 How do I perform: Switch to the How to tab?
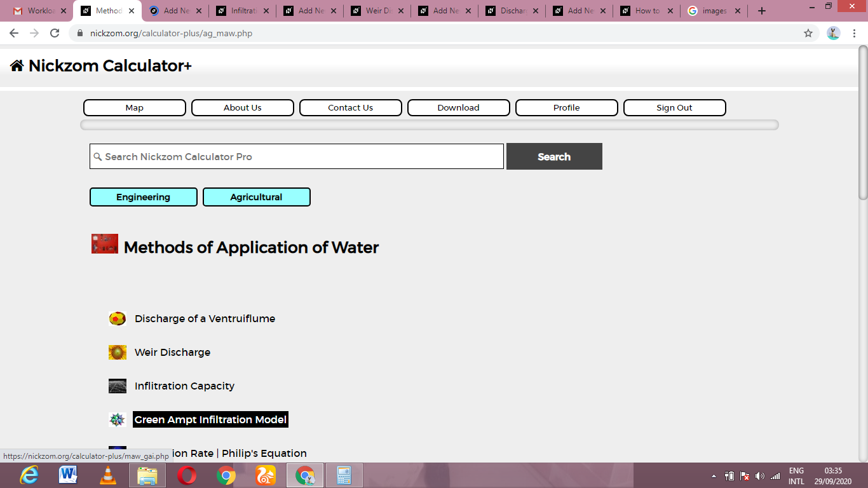[x=646, y=11]
